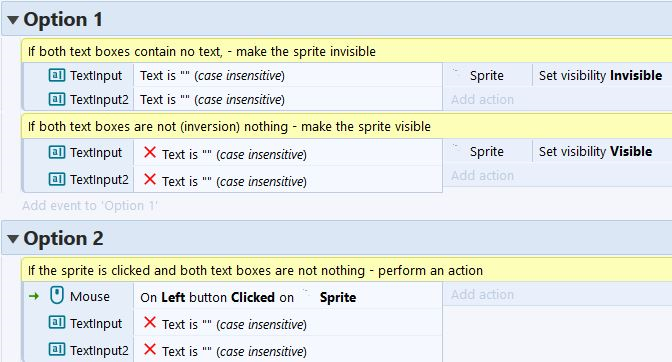Select TextInput icon in first Option 1 event
The height and width of the screenshot is (362, 672).
click(57, 75)
